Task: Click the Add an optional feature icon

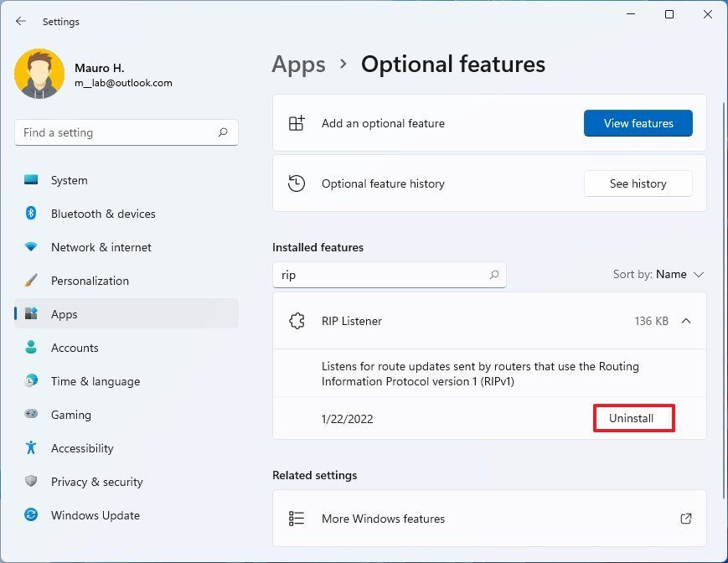Action: tap(297, 123)
